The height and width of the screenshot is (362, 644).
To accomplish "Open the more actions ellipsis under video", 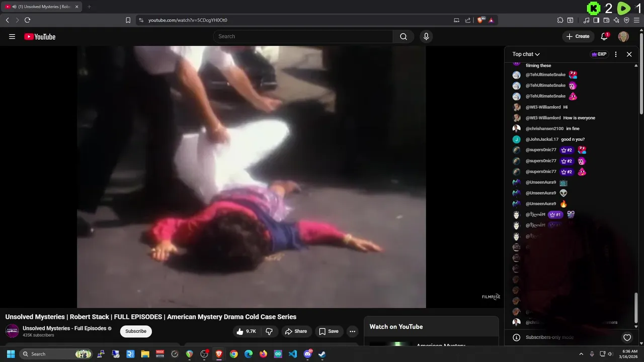I will (x=352, y=331).
